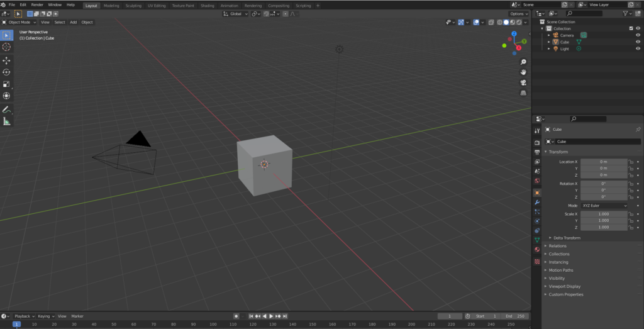Enable rendered viewport shading
Image resolution: width=644 pixels, height=329 pixels.
pos(519,22)
